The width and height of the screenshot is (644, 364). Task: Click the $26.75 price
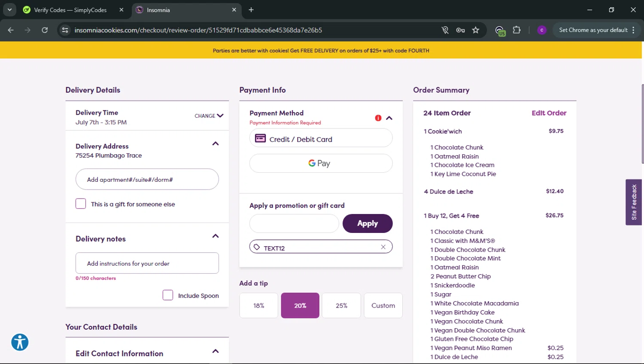click(x=554, y=215)
